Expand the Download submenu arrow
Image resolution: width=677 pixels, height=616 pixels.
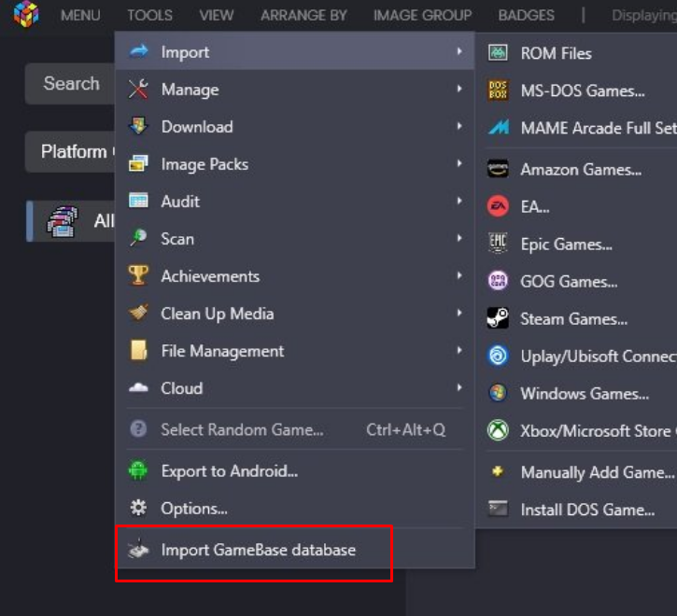click(459, 126)
